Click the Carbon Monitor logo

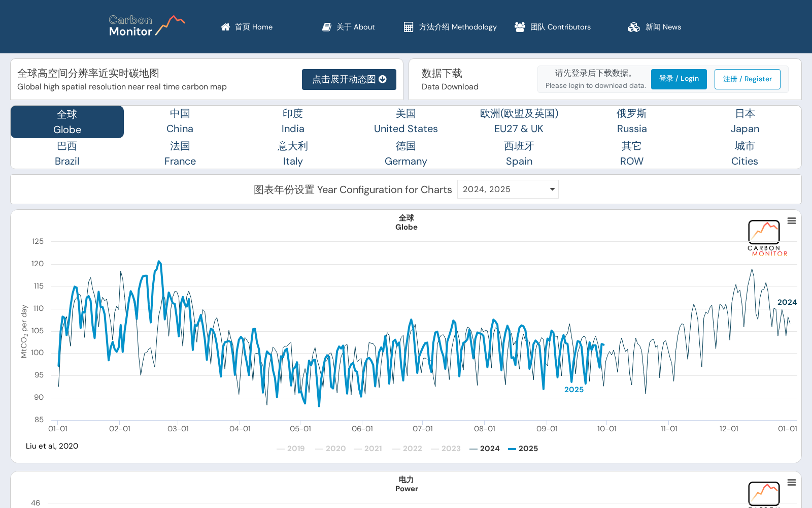point(147,26)
